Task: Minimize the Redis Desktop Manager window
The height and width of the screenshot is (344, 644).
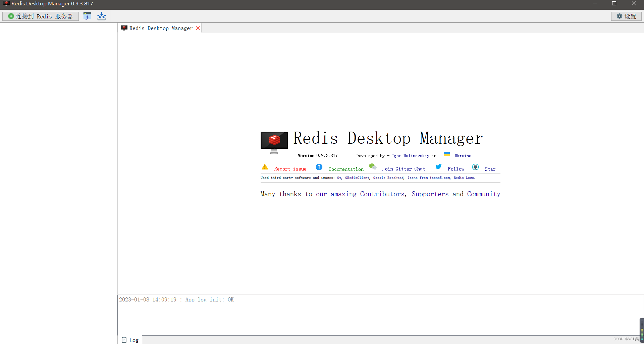Action: [594, 4]
